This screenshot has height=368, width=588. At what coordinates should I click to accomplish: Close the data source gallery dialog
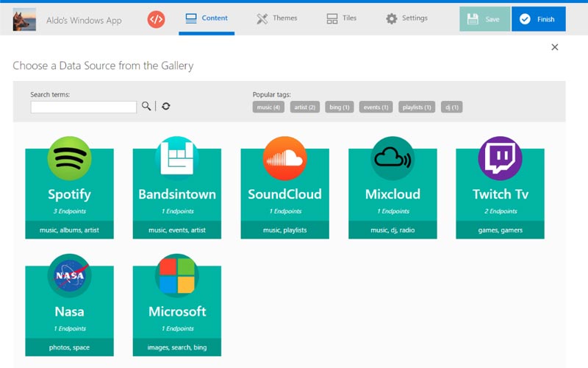pos(555,47)
